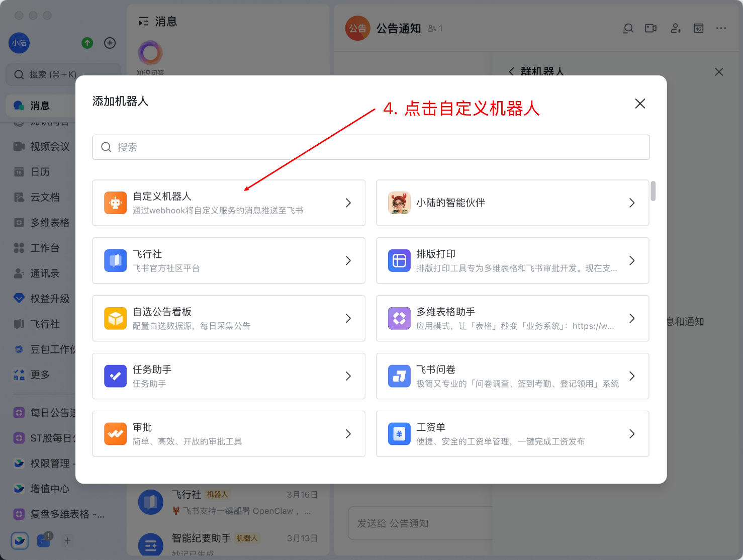Click the 小陆 profile avatar

[19, 43]
